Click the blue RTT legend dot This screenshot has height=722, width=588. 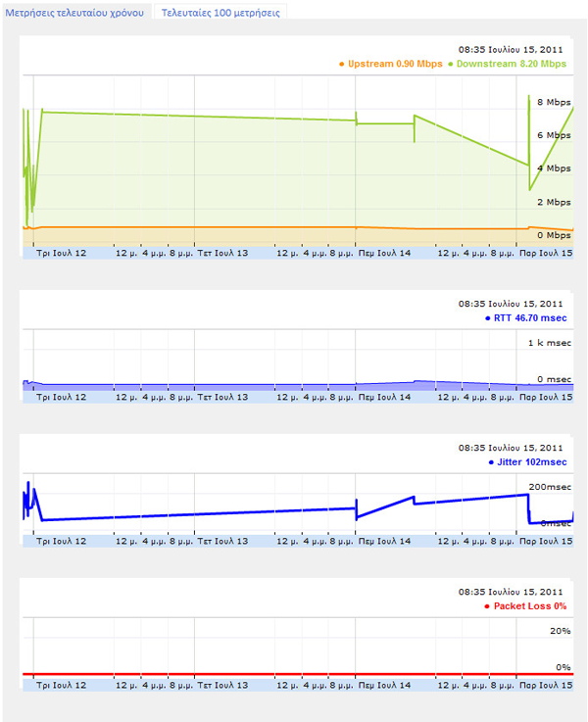pyautogui.click(x=488, y=318)
